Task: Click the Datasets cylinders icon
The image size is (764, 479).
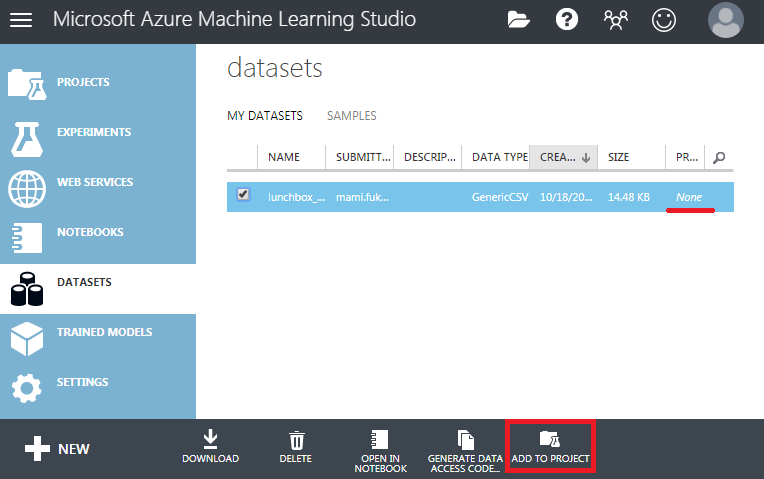Action: (27, 289)
